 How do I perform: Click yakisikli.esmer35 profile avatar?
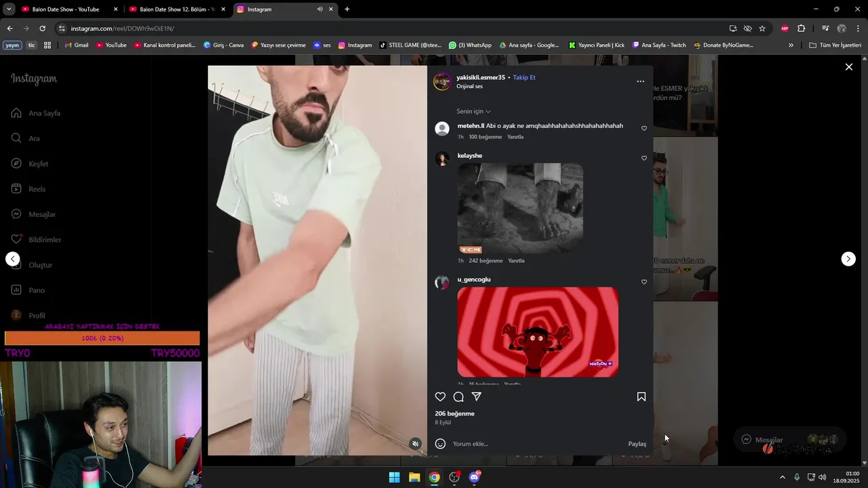click(442, 81)
